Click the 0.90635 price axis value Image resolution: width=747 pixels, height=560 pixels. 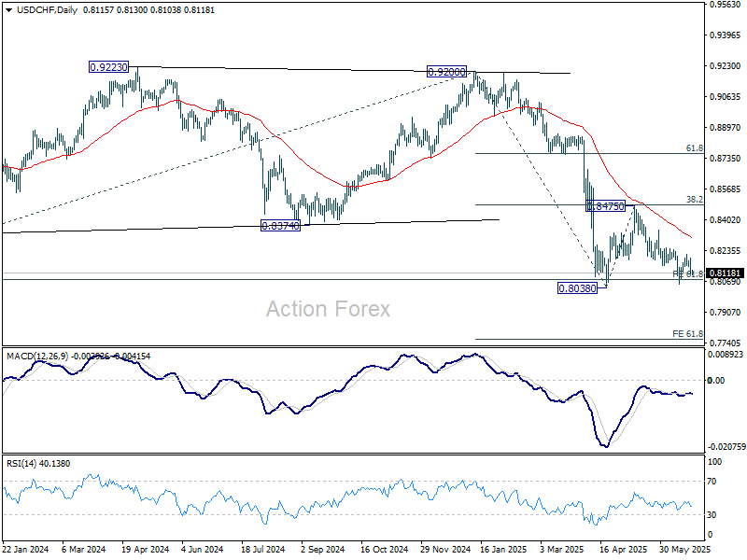click(726, 97)
